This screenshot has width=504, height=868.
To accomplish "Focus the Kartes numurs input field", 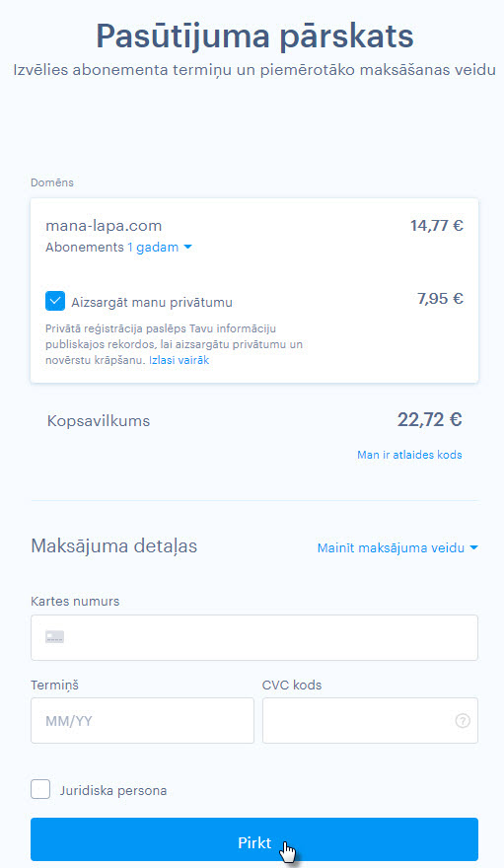I will click(x=254, y=637).
